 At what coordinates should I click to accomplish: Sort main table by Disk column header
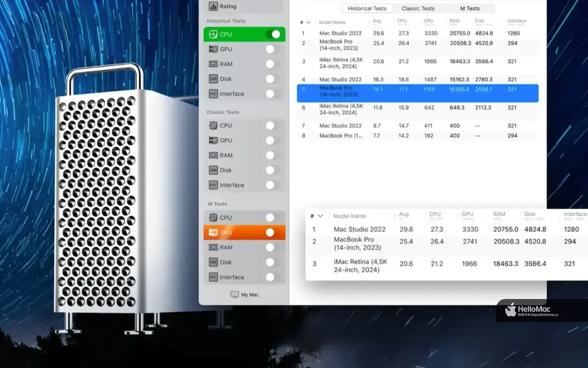pyautogui.click(x=480, y=21)
